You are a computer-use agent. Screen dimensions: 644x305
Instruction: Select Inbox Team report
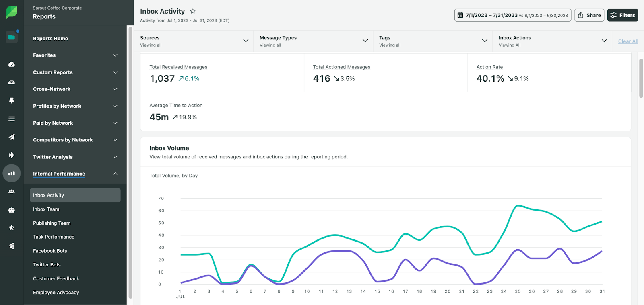coord(46,209)
